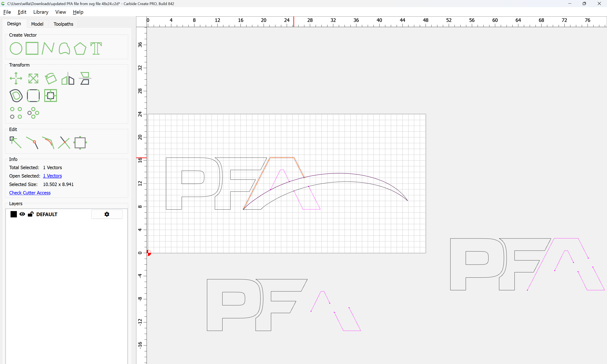Open the Mirror transform tool

coord(68,79)
